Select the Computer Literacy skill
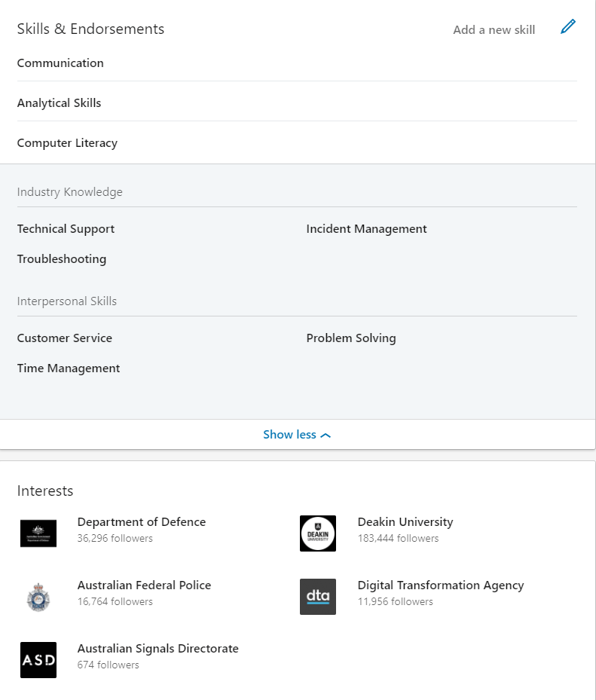The height and width of the screenshot is (700, 596). tap(67, 143)
